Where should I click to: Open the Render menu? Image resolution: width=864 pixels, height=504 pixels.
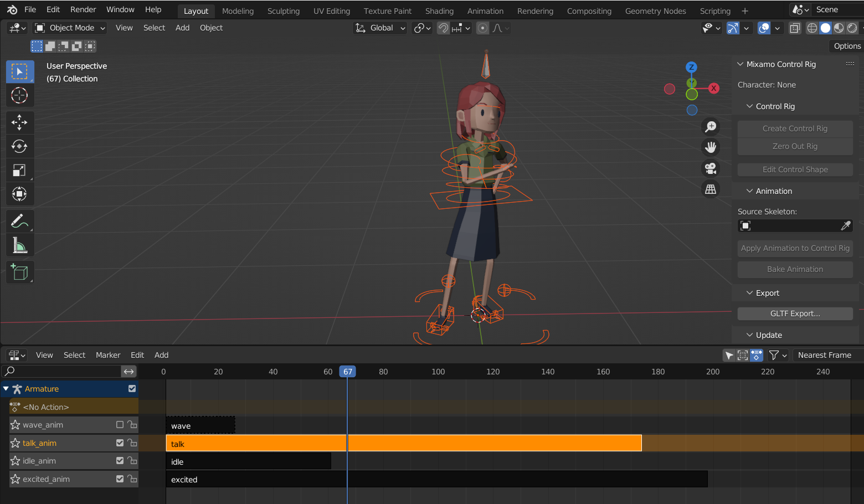point(83,9)
